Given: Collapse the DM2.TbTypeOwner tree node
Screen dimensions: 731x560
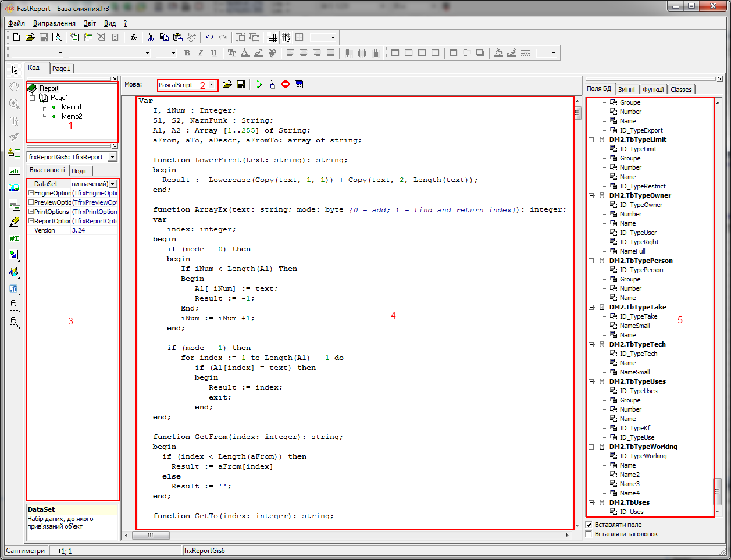Looking at the screenshot, I should click(x=591, y=195).
